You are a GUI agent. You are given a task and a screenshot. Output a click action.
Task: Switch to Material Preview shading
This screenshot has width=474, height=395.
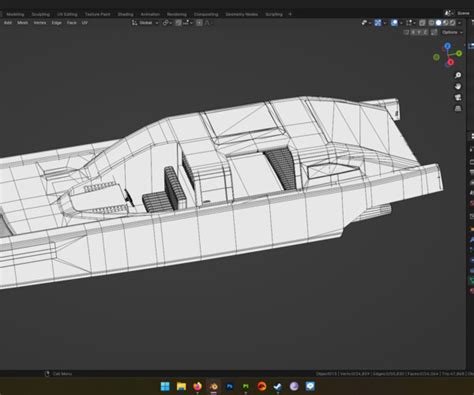pyautogui.click(x=446, y=23)
